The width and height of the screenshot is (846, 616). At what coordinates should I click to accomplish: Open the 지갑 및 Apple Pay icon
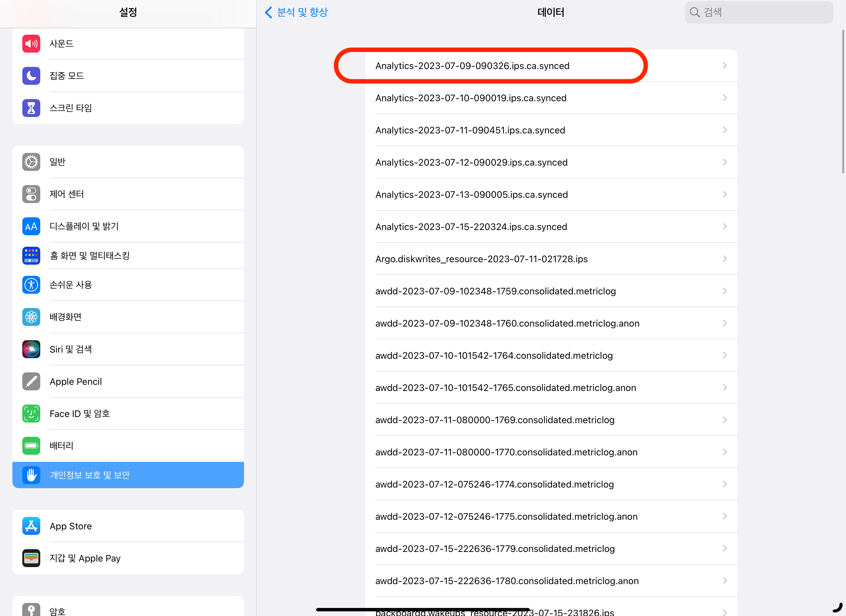pos(31,558)
